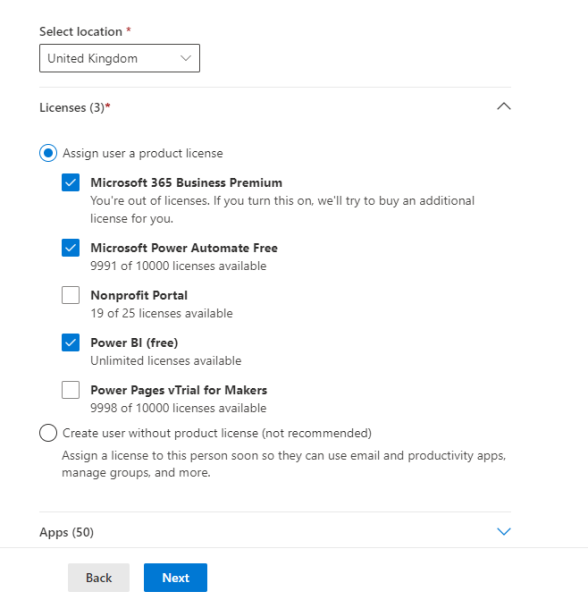Tick the Nonprofit Portal checkbox
This screenshot has height=600, width=588.
pos(71,295)
